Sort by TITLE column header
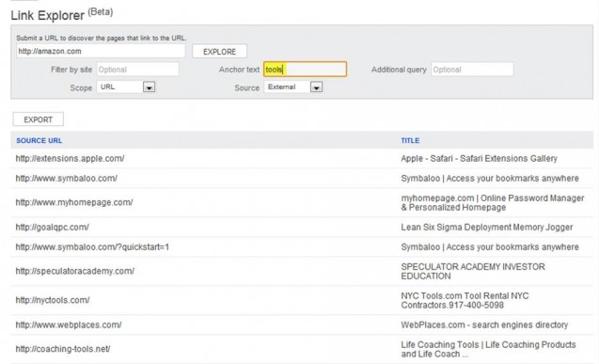The width and height of the screenshot is (599, 364). [x=410, y=140]
